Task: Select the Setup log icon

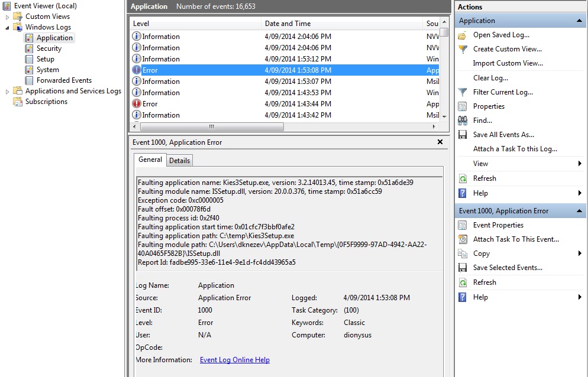Action: click(x=29, y=59)
